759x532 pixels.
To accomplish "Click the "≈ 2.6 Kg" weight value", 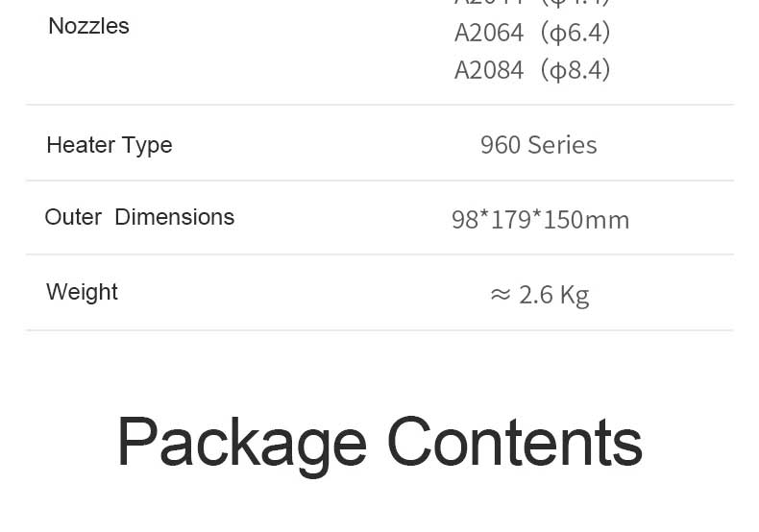I will pyautogui.click(x=539, y=294).
